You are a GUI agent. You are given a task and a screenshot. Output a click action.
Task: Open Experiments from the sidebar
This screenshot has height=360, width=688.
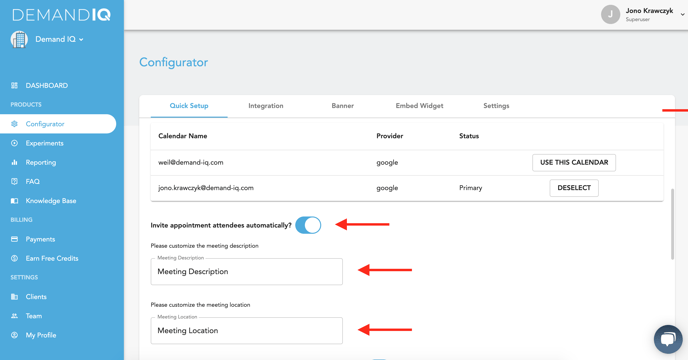44,143
